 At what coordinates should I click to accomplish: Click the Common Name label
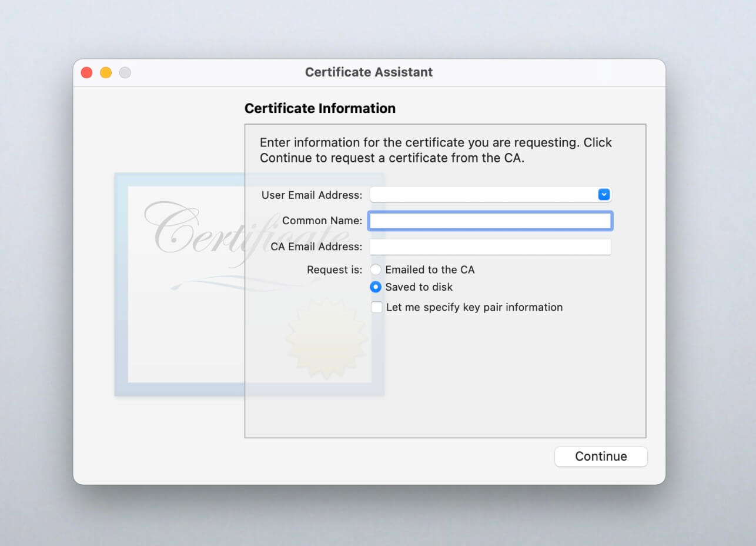point(322,221)
